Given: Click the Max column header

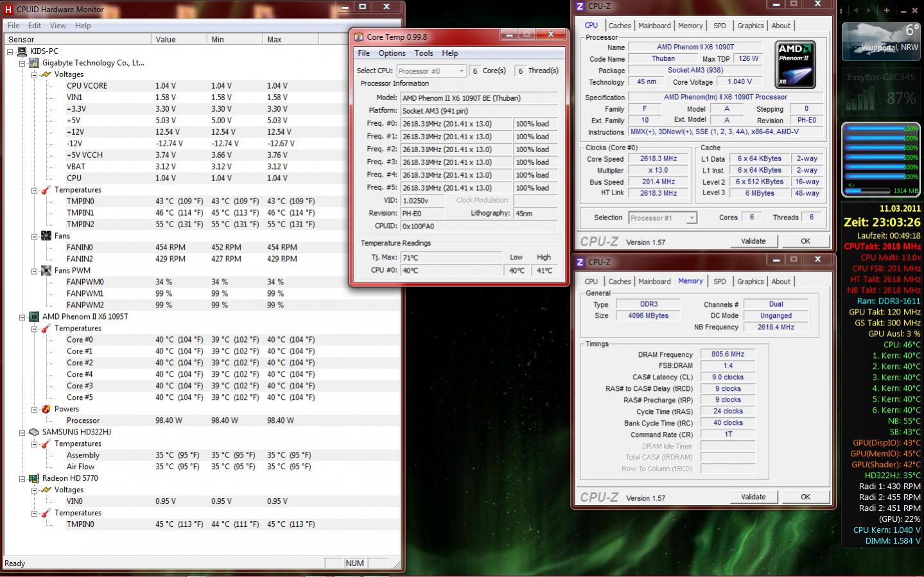Looking at the screenshot, I should (x=291, y=39).
